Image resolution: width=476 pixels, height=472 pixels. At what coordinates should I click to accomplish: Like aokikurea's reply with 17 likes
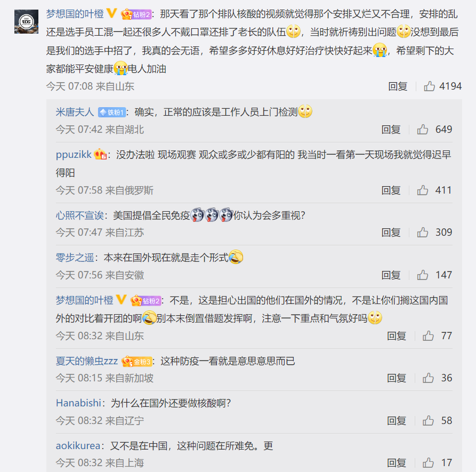click(428, 462)
